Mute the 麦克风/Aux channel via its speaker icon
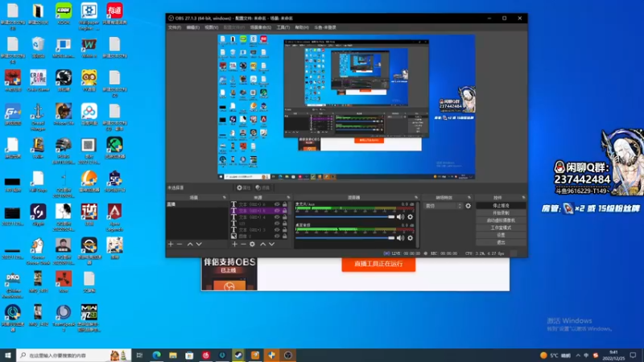The height and width of the screenshot is (362, 644). [x=400, y=216]
